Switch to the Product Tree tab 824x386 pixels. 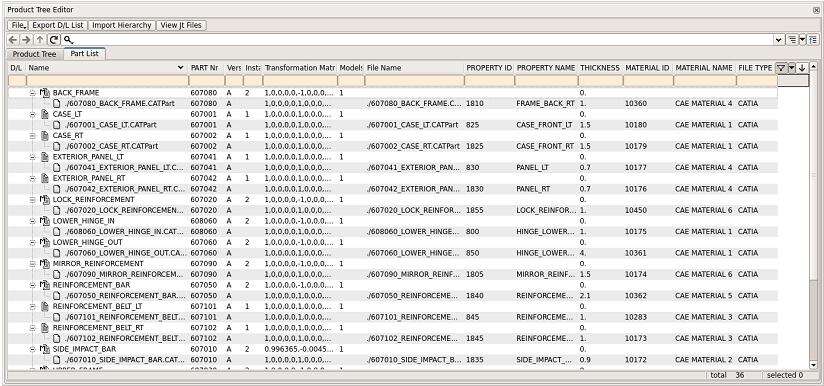point(34,54)
